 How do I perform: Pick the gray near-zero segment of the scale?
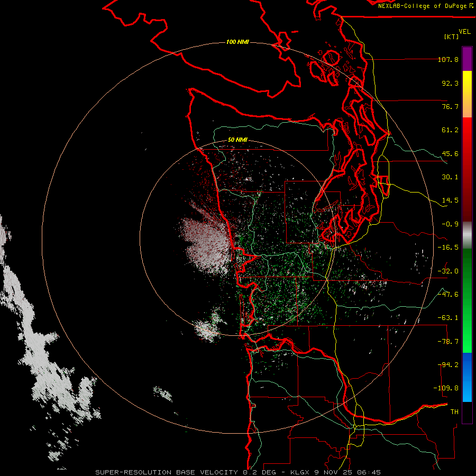(467, 235)
